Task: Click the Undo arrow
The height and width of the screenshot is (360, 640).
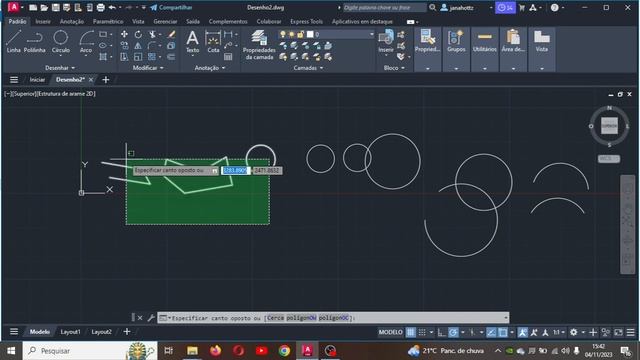Action: (112, 7)
